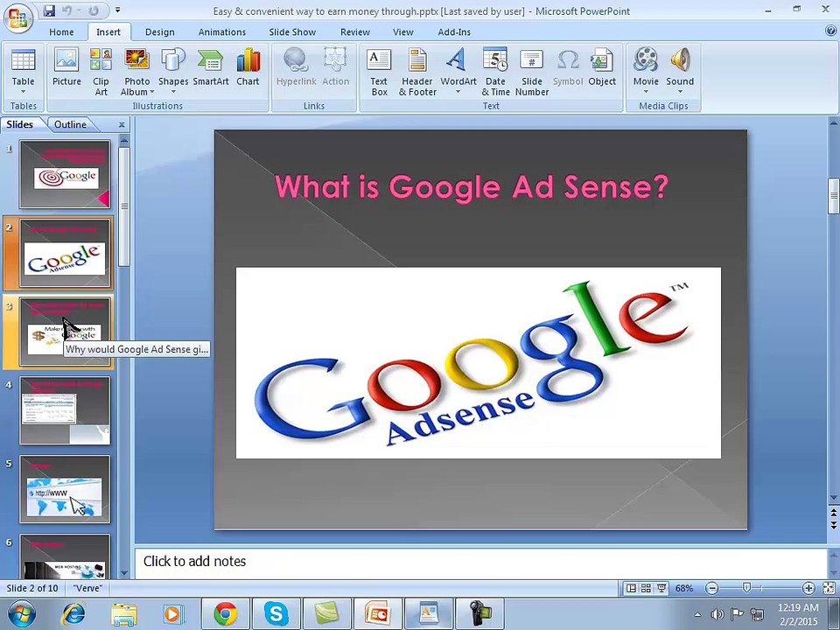840x630 pixels.
Task: Open the Slide Show ribbon tab
Action: (x=292, y=32)
